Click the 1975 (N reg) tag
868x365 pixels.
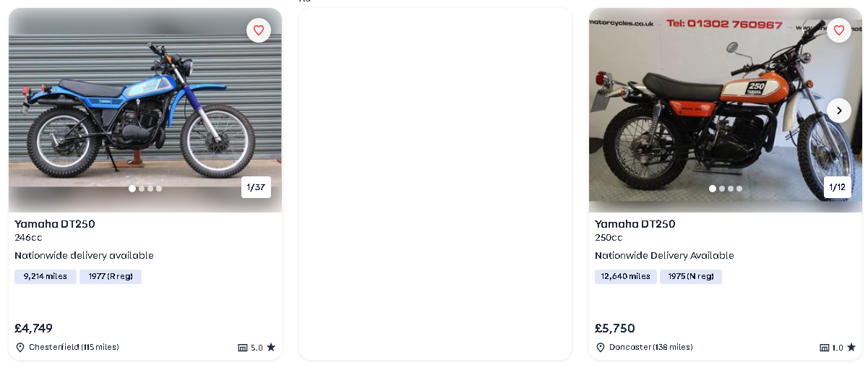[x=691, y=276]
